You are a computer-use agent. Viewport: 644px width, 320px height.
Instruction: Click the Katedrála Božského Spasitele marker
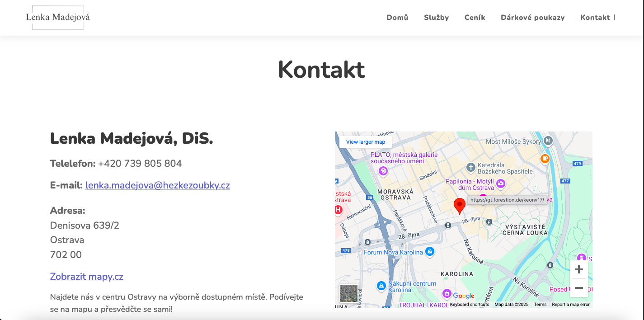tap(471, 166)
